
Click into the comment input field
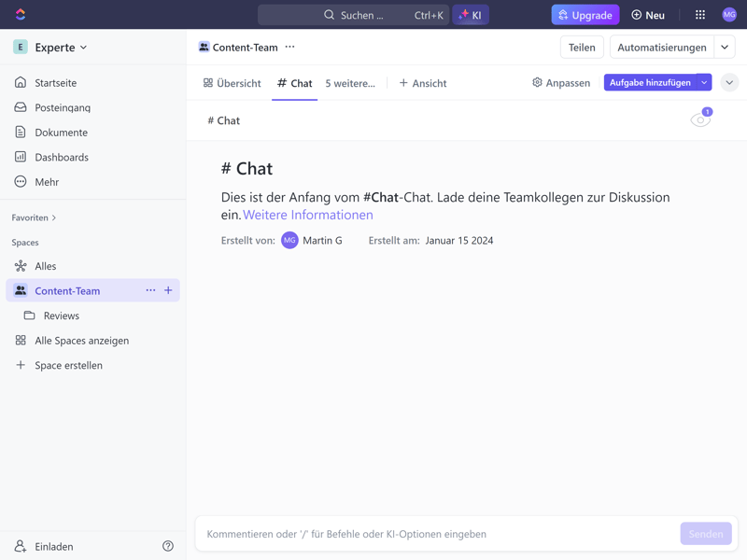click(439, 534)
